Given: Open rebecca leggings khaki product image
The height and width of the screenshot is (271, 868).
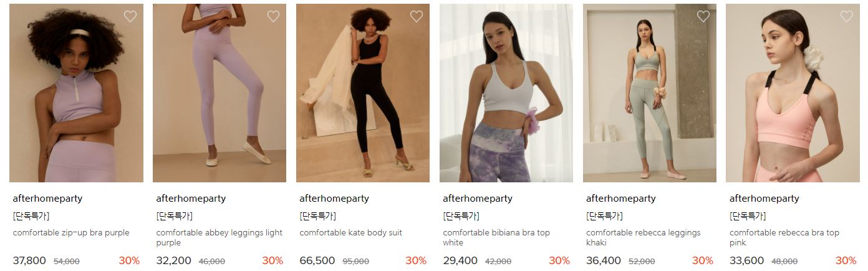Looking at the screenshot, I should tap(650, 93).
